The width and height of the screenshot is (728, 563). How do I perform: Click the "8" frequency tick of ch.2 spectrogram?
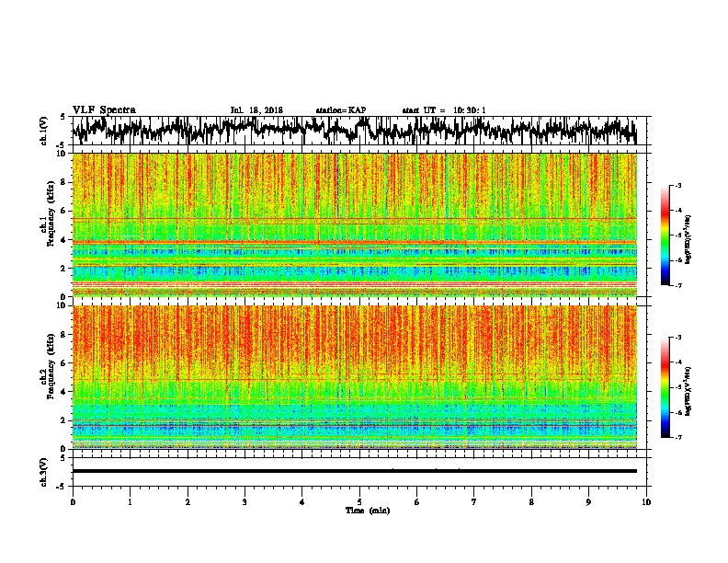(x=64, y=335)
